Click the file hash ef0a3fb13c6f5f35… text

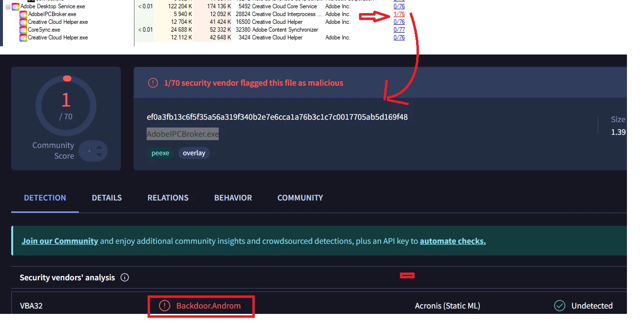(x=277, y=117)
